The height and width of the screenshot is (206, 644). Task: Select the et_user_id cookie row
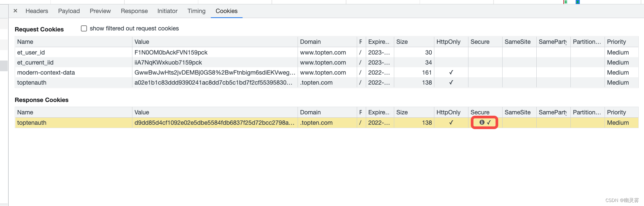pos(327,53)
